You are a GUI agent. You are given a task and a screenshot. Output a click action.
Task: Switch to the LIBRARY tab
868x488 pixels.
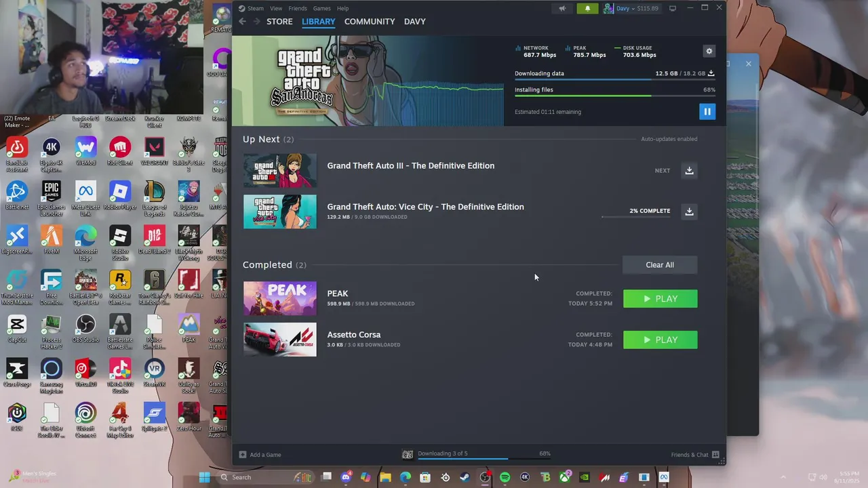(x=319, y=22)
